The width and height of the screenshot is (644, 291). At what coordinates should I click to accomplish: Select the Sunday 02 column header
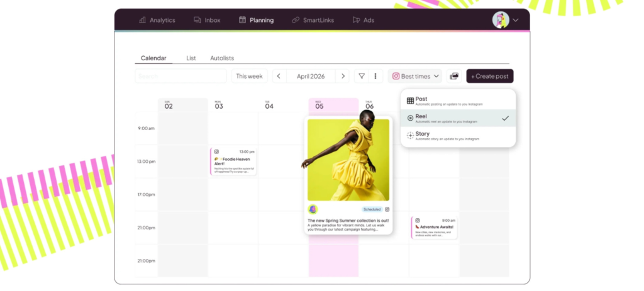183,105
